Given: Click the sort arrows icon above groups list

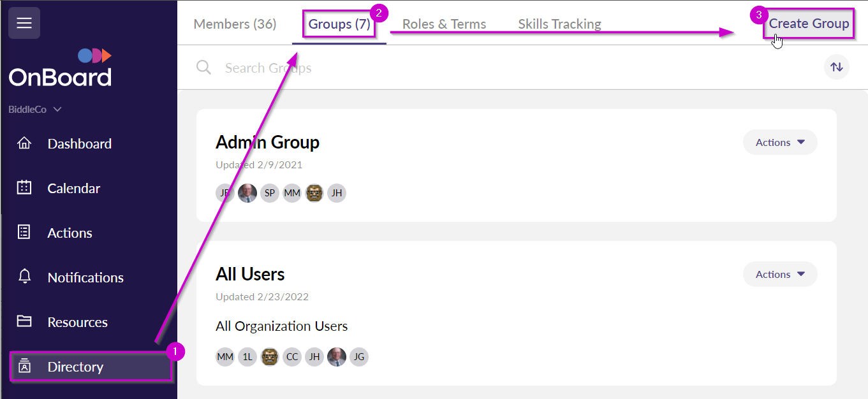Looking at the screenshot, I should click(x=836, y=67).
